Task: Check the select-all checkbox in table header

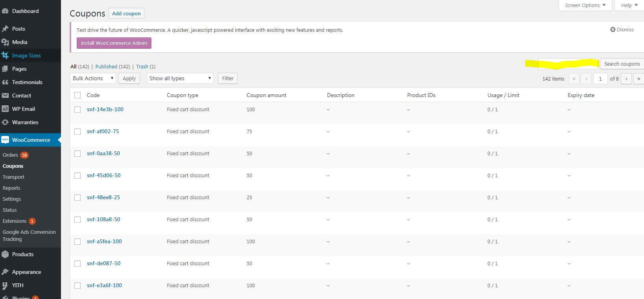Action: [78, 95]
